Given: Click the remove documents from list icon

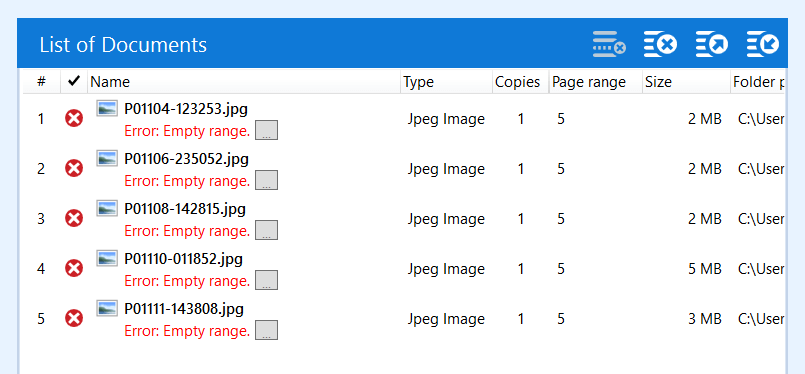Looking at the screenshot, I should (660, 44).
